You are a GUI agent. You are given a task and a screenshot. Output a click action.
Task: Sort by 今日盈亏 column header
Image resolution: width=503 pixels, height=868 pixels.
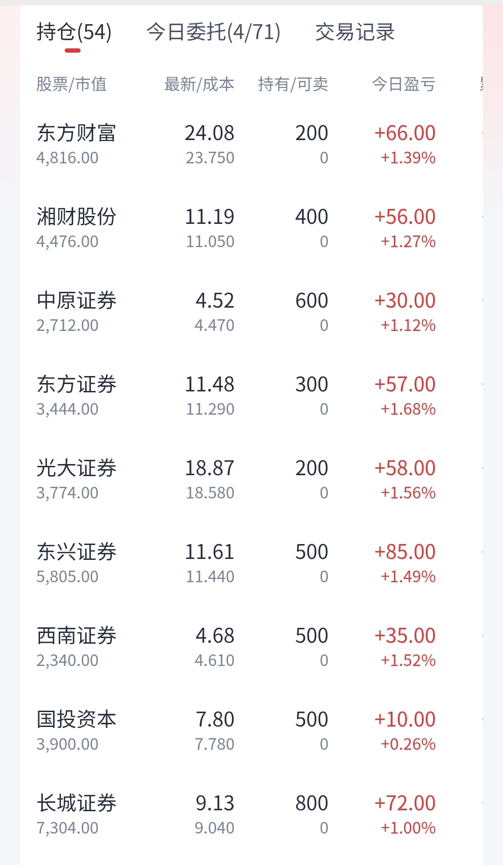(404, 84)
